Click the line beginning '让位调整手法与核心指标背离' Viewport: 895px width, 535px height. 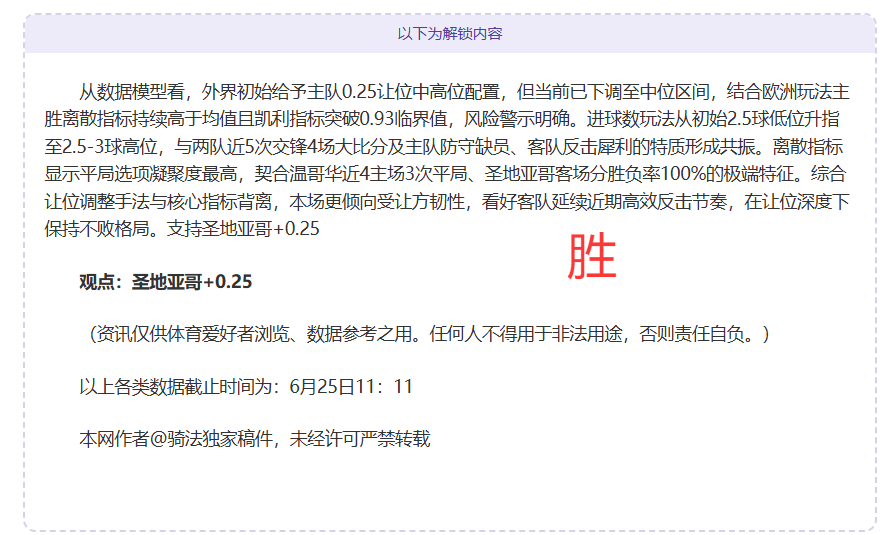click(x=447, y=202)
